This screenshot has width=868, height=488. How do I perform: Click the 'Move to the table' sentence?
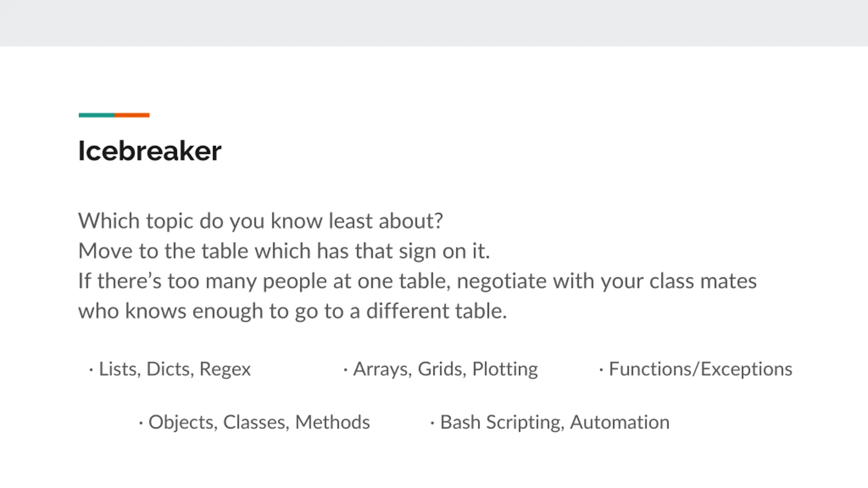pos(284,251)
